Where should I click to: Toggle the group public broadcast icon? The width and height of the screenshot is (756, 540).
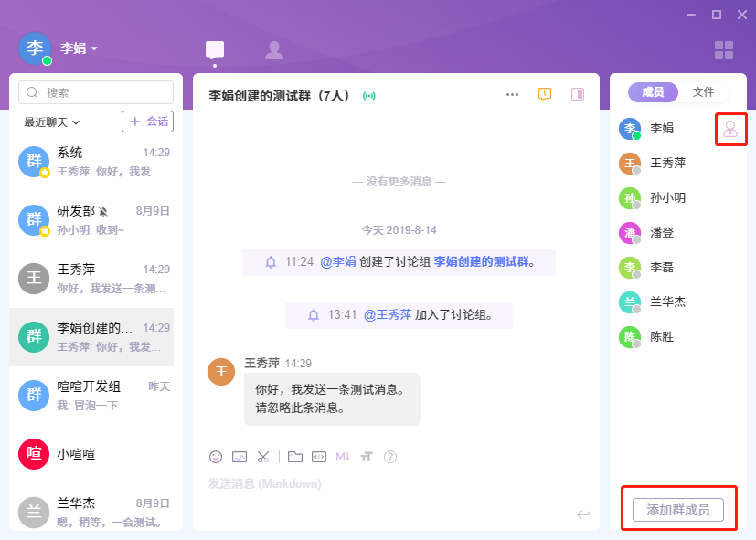[369, 95]
